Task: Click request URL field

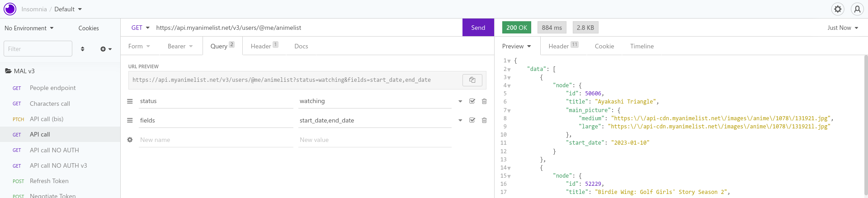Action: (x=307, y=28)
